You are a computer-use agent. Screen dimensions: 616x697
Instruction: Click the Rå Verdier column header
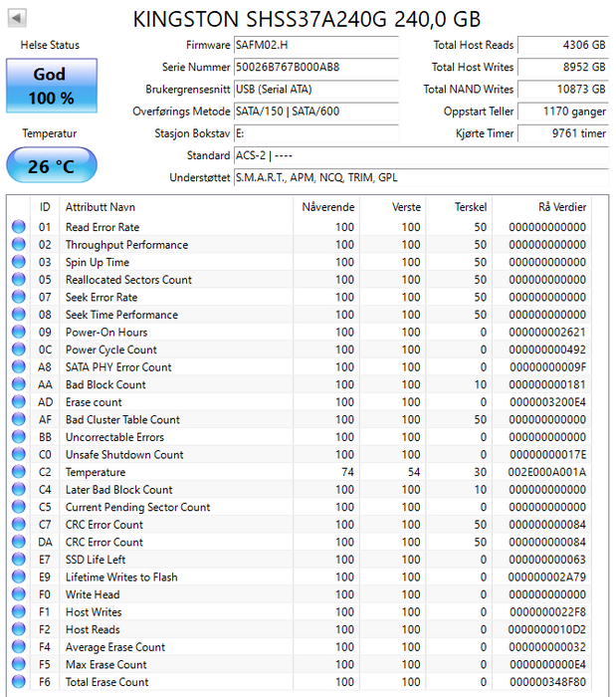coord(541,207)
